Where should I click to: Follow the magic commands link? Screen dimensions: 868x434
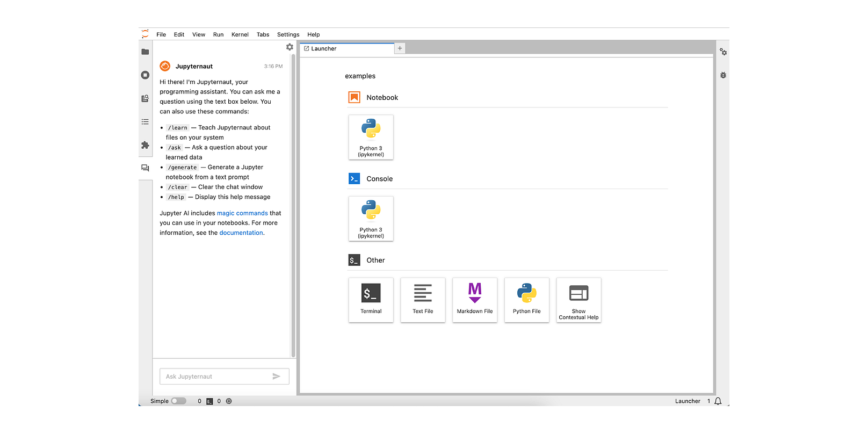click(242, 213)
